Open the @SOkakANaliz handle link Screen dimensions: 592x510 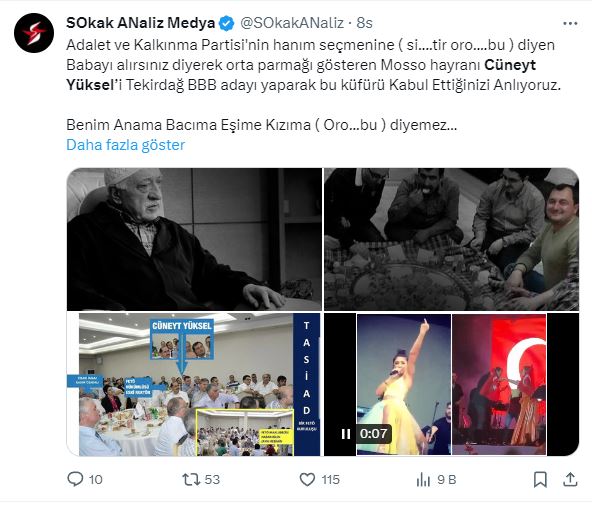[x=292, y=23]
